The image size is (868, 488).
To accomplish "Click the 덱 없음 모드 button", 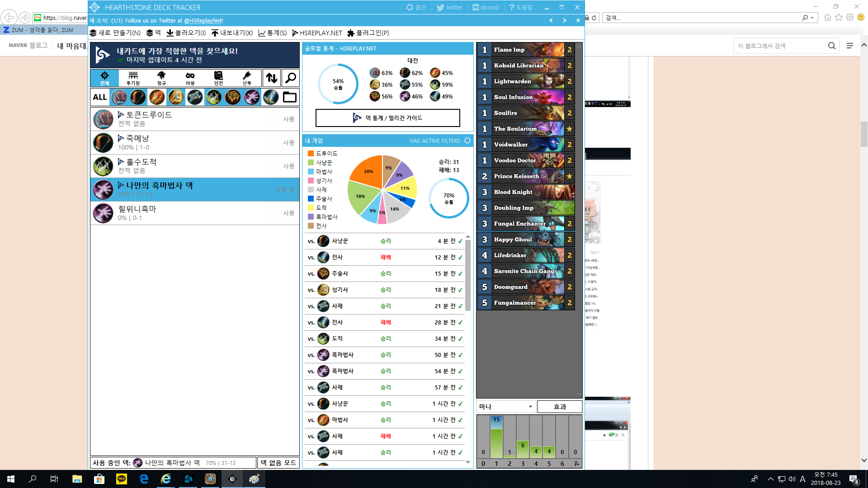I will tap(278, 463).
